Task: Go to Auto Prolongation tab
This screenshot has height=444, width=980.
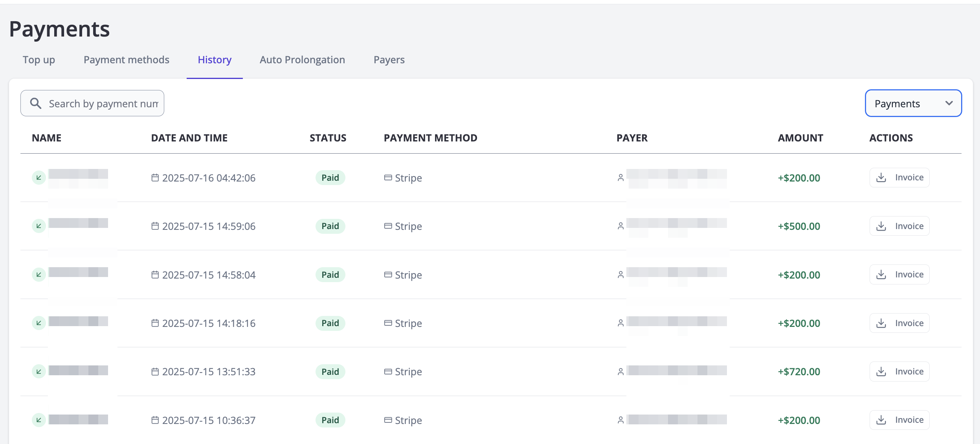Action: click(302, 60)
